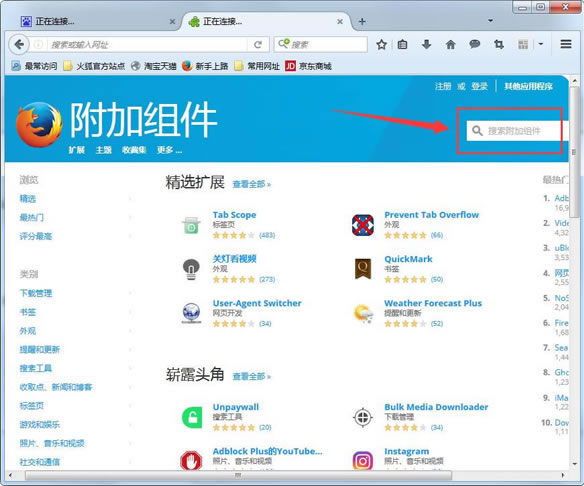The image size is (584, 486).
Task: Open the grid toolbar icon
Action: click(523, 45)
